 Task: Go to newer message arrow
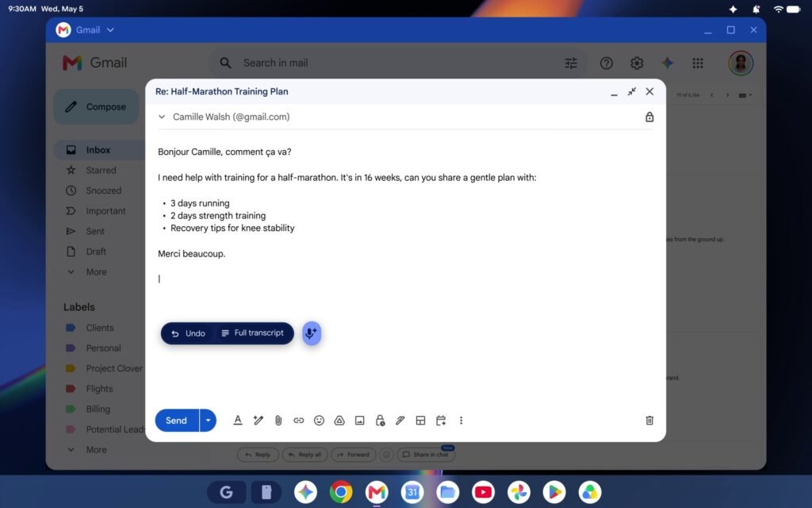[712, 95]
